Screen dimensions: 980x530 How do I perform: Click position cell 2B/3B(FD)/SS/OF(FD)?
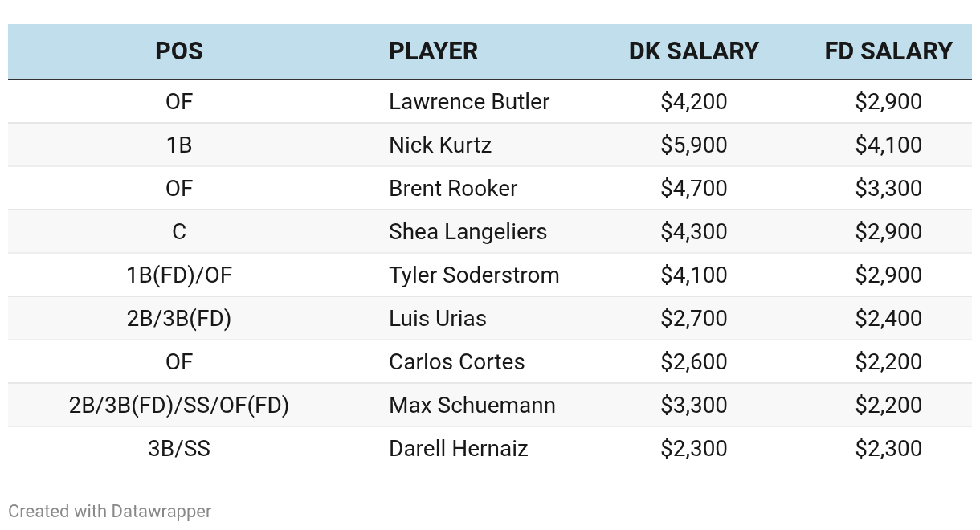coord(179,406)
